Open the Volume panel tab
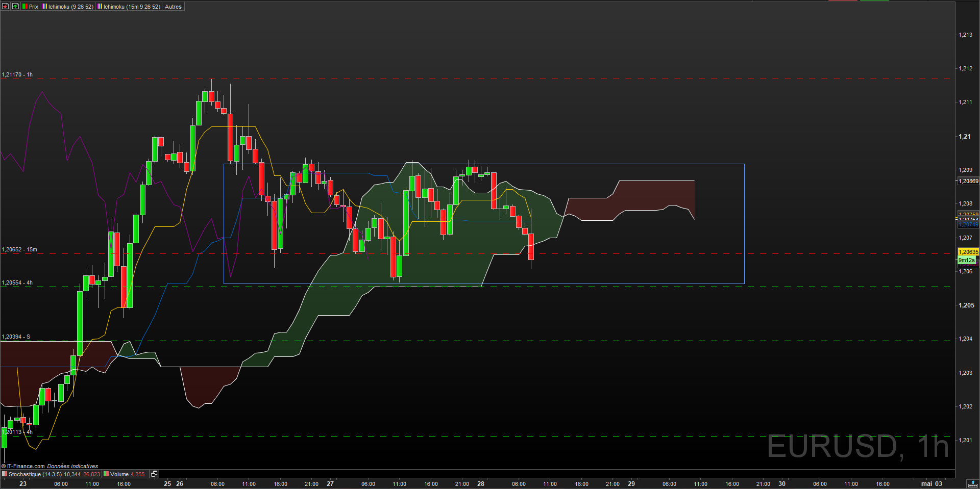 pyautogui.click(x=125, y=474)
